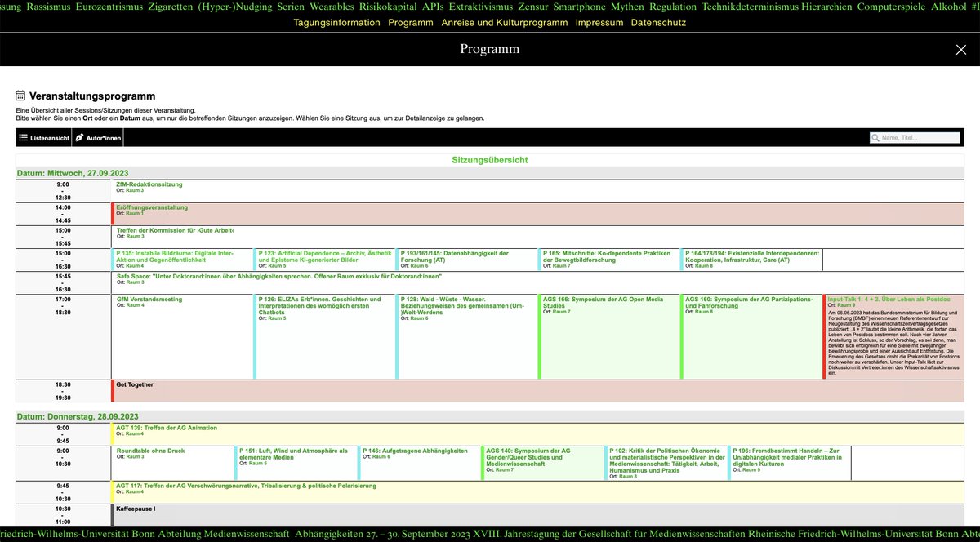Open P 151 Luft, Wind und Atmosphäre
980x542 pixels.
point(293,454)
